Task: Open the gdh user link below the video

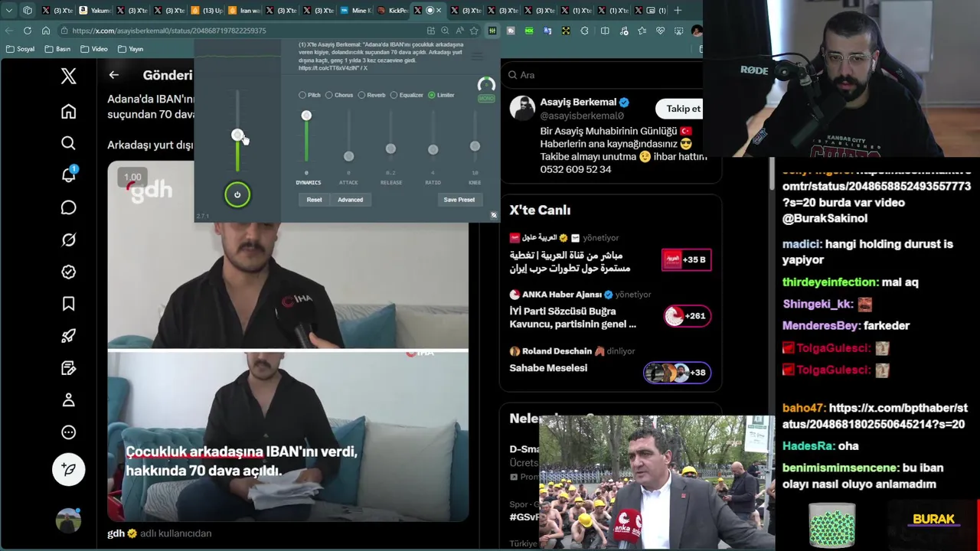Action: tap(116, 533)
